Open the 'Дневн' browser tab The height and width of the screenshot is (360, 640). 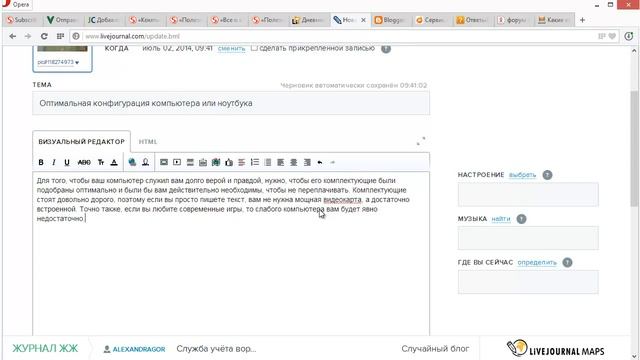pyautogui.click(x=309, y=20)
